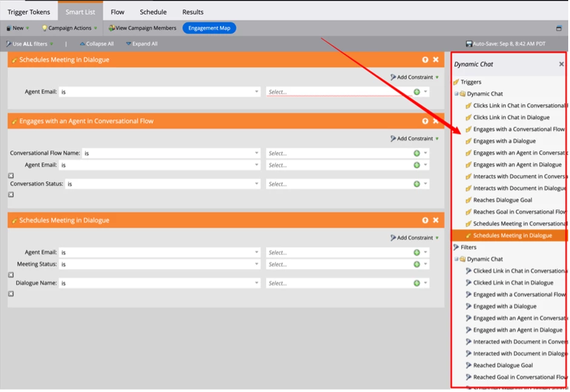570x392 pixels.
Task: Open the Use ALL filters dropdown
Action: click(30, 44)
